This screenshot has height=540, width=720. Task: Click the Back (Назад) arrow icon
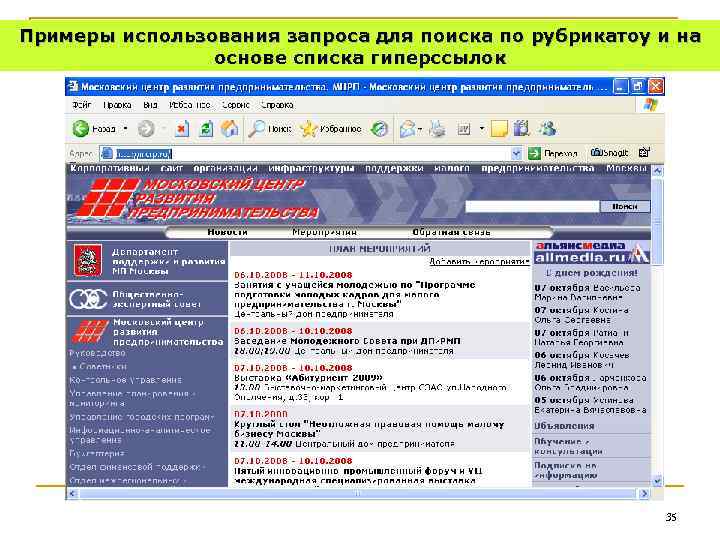click(x=81, y=129)
